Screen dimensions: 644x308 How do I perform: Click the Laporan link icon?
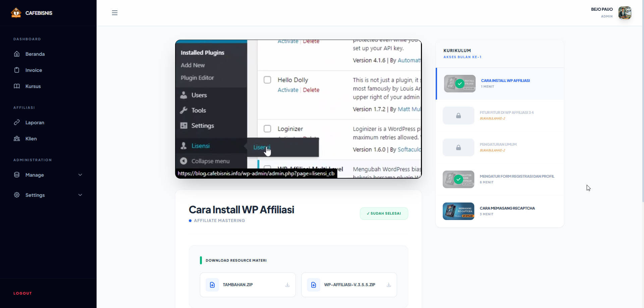(17, 122)
